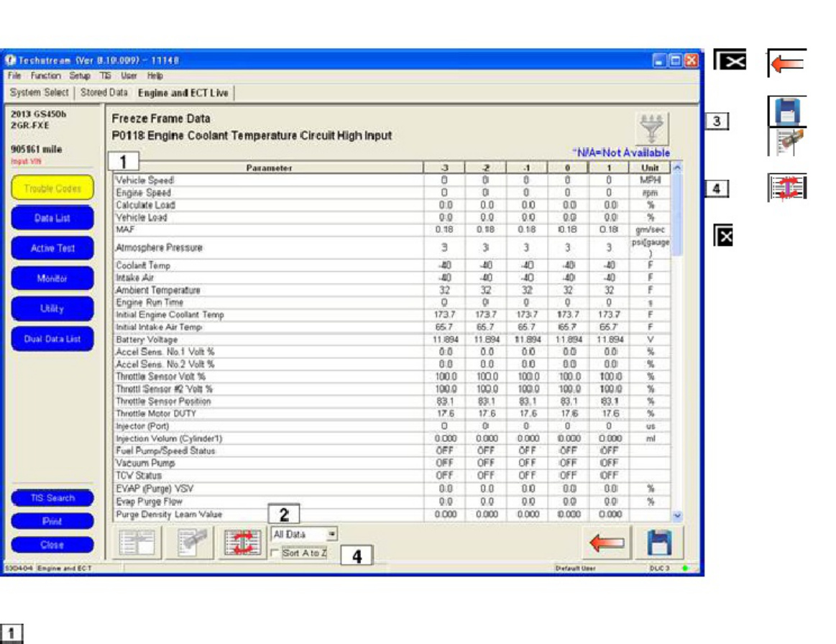The image size is (836, 644).
Task: Select the Intake Air row
Action: [392, 277]
